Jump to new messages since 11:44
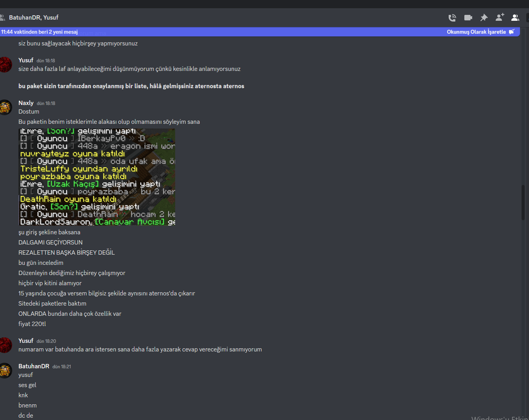This screenshot has width=529, height=420. [x=39, y=32]
